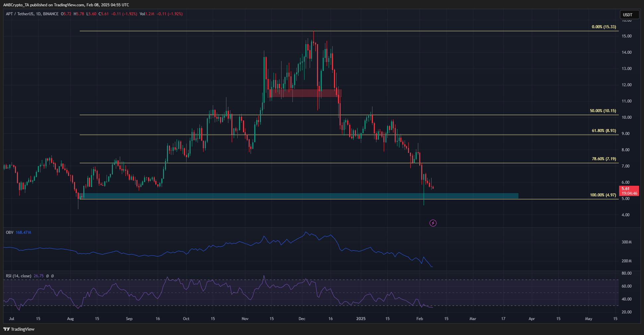Click the OBV value 168.47 M
The width and height of the screenshot is (644, 335).
(23, 233)
